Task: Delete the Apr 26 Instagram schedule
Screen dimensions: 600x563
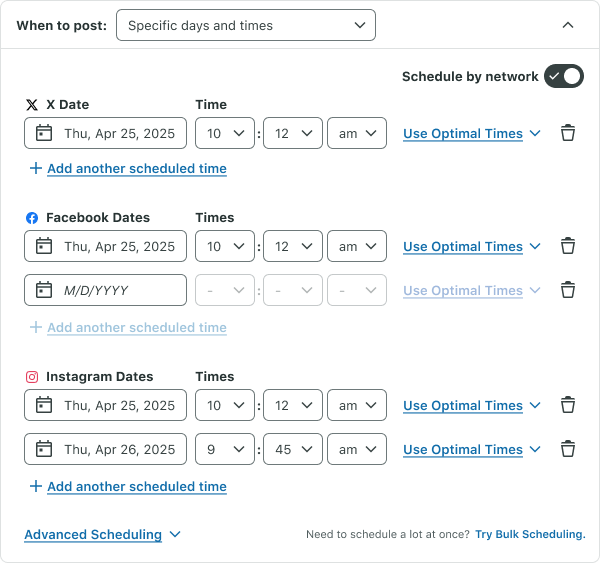Action: (568, 449)
